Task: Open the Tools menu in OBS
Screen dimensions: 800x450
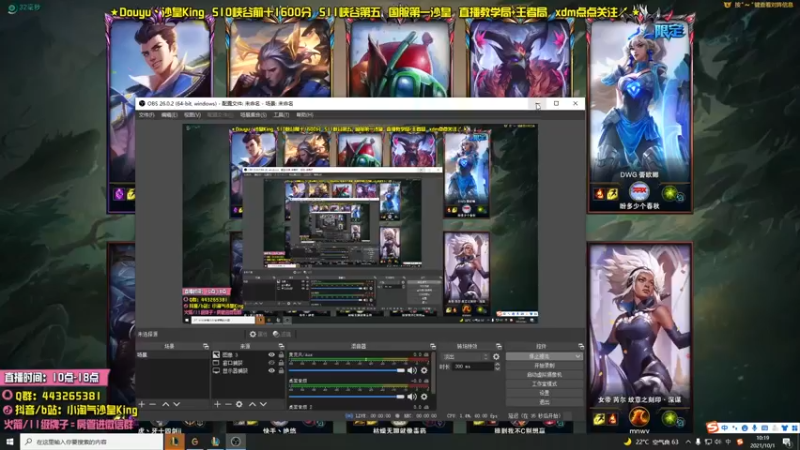Action: tap(281, 115)
